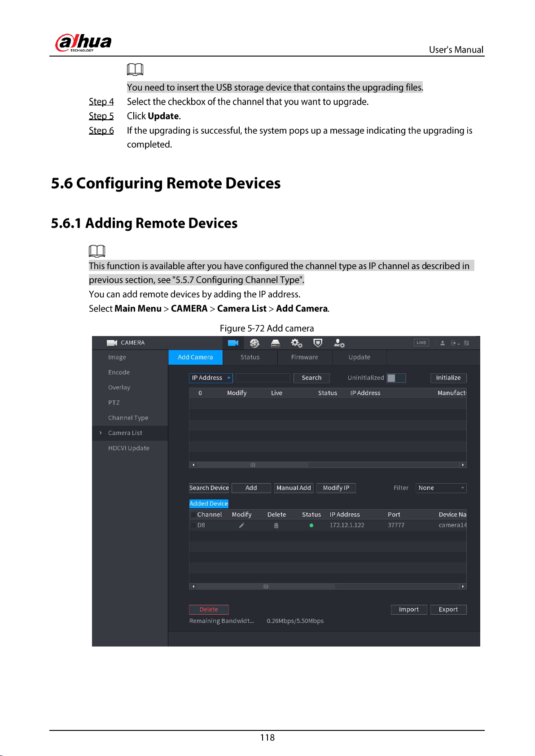Open the Camera settings icon in top bar

pyautogui.click(x=233, y=343)
